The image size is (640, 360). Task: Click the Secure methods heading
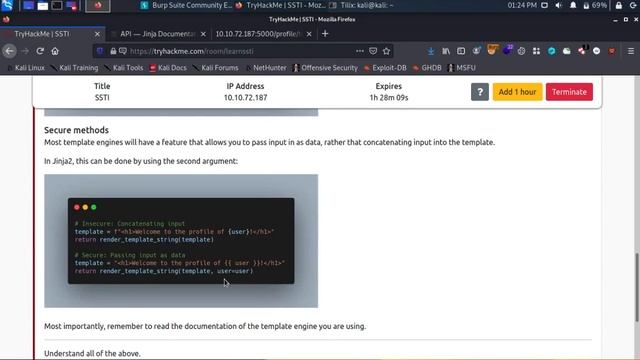76,130
